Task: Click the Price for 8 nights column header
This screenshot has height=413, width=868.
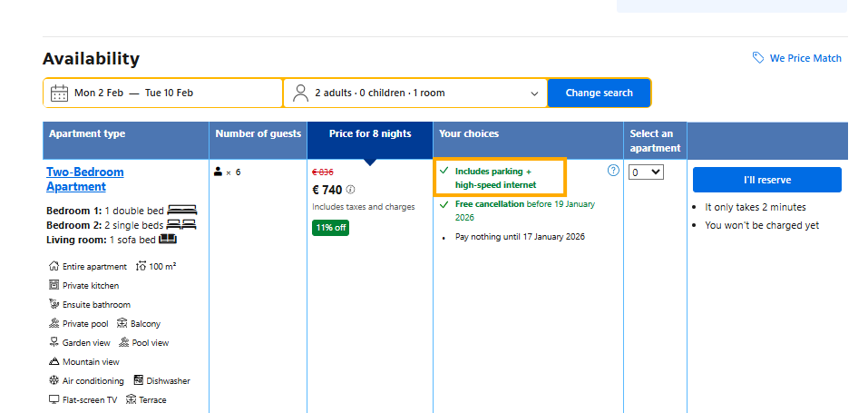Action: pos(370,141)
